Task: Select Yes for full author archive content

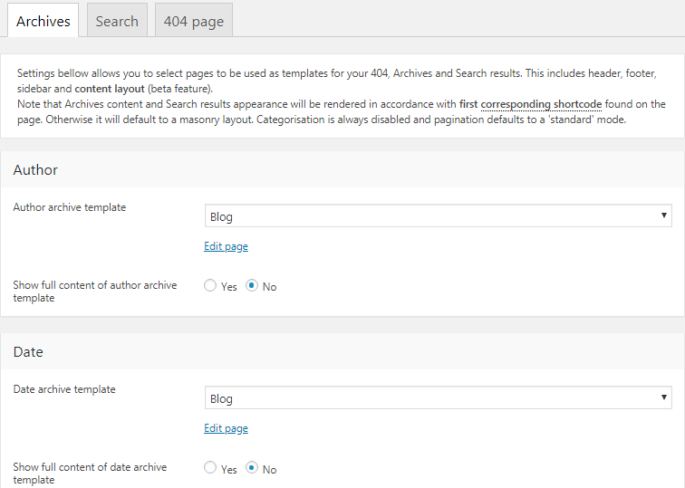Action: (210, 286)
